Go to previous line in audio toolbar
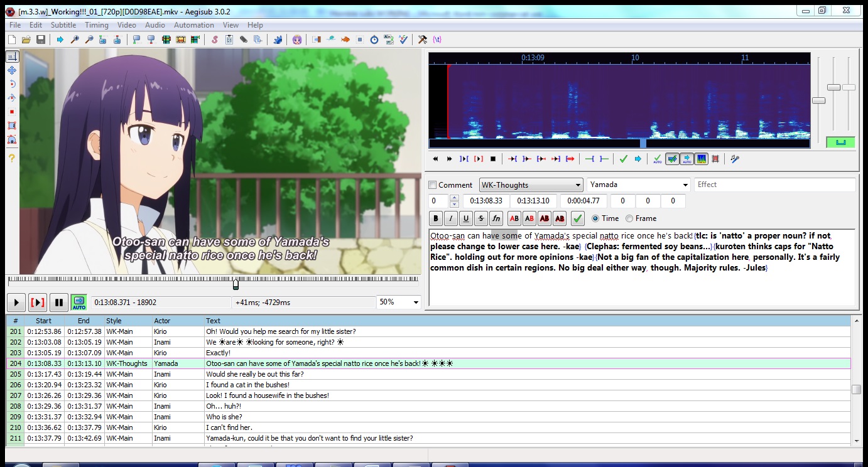This screenshot has height=467, width=868. click(x=435, y=159)
